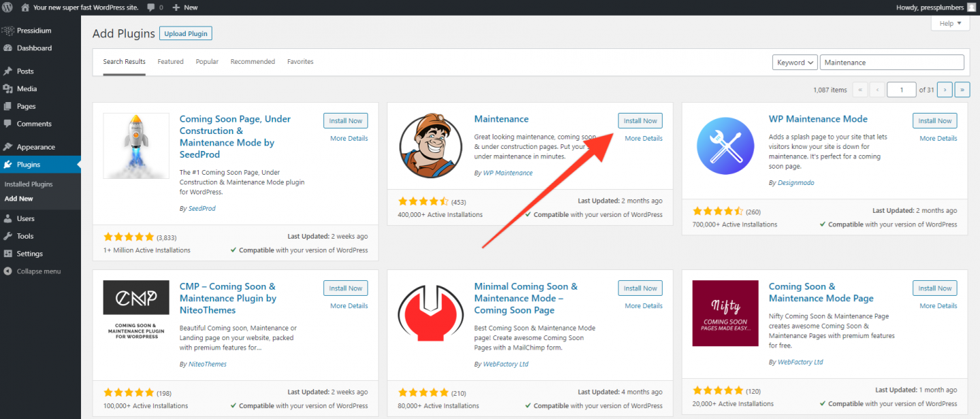Select Add New in Plugins submenu
980x419 pixels.
(19, 199)
